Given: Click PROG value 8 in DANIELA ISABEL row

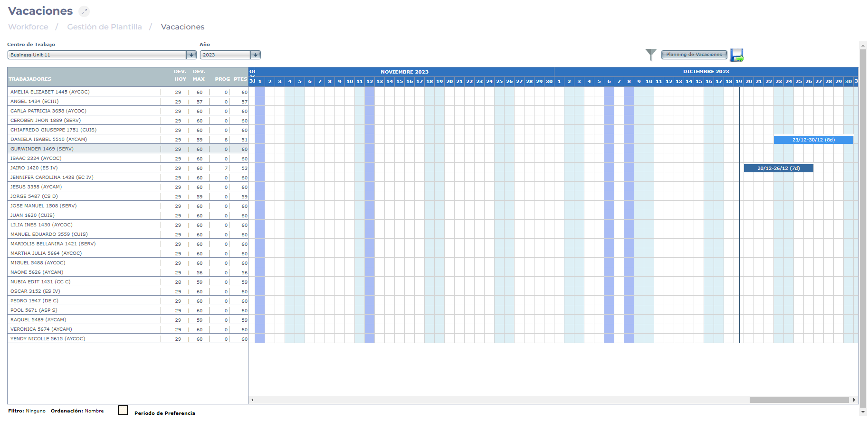Looking at the screenshot, I should (x=226, y=140).
